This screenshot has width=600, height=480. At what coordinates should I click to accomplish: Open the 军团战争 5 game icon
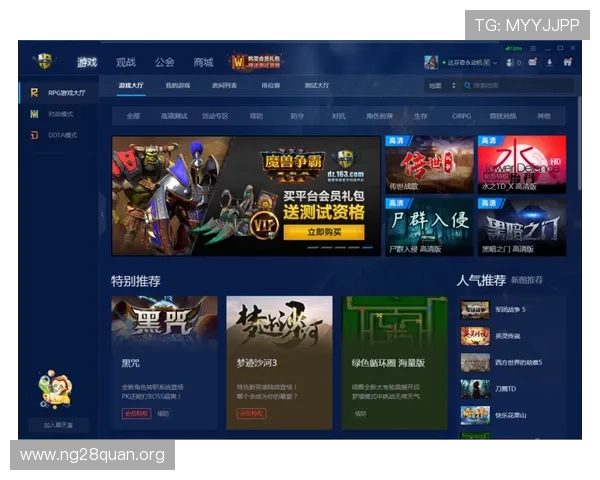point(474,310)
